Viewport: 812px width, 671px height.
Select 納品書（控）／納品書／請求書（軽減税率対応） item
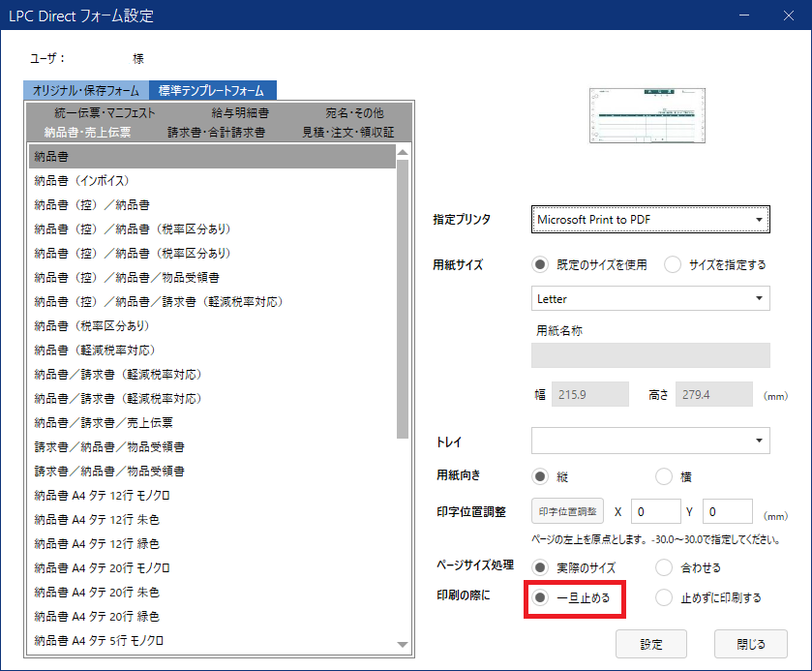(212, 301)
